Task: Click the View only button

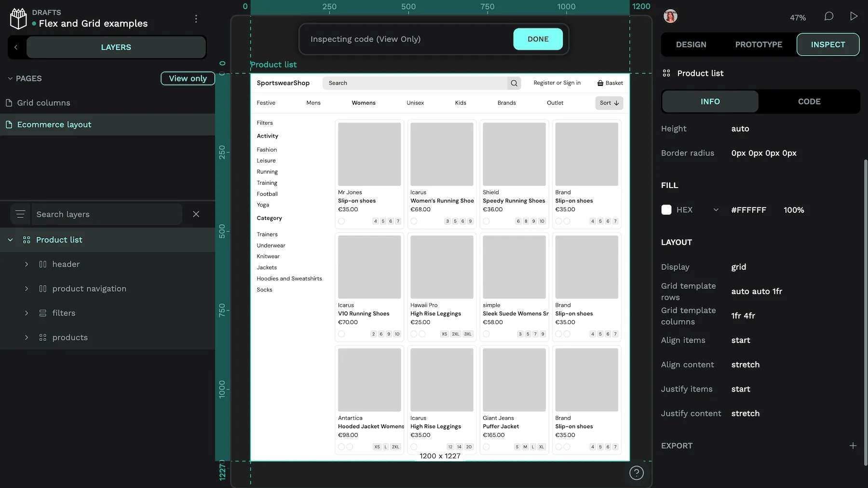Action: point(188,78)
